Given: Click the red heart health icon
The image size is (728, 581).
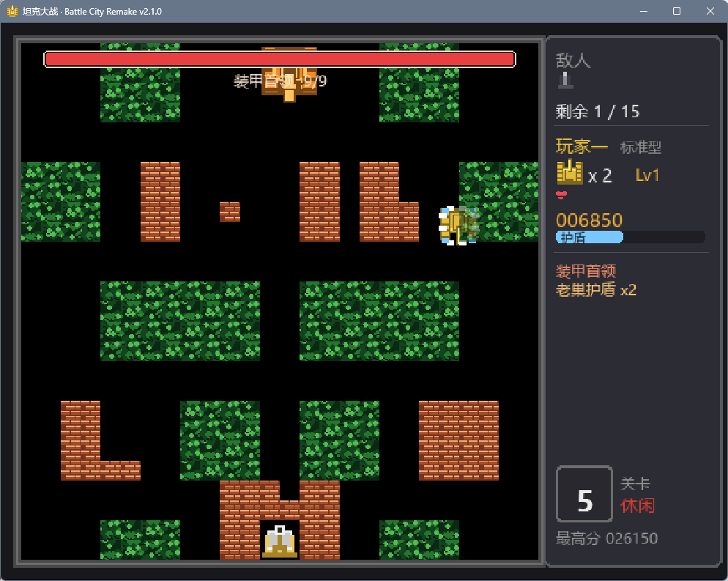Looking at the screenshot, I should coord(561,195).
